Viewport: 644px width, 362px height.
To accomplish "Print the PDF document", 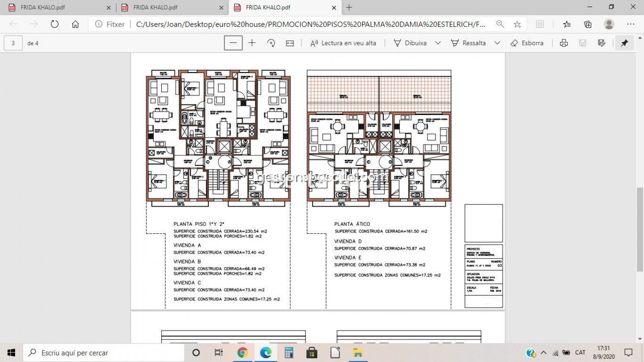I will (x=564, y=43).
